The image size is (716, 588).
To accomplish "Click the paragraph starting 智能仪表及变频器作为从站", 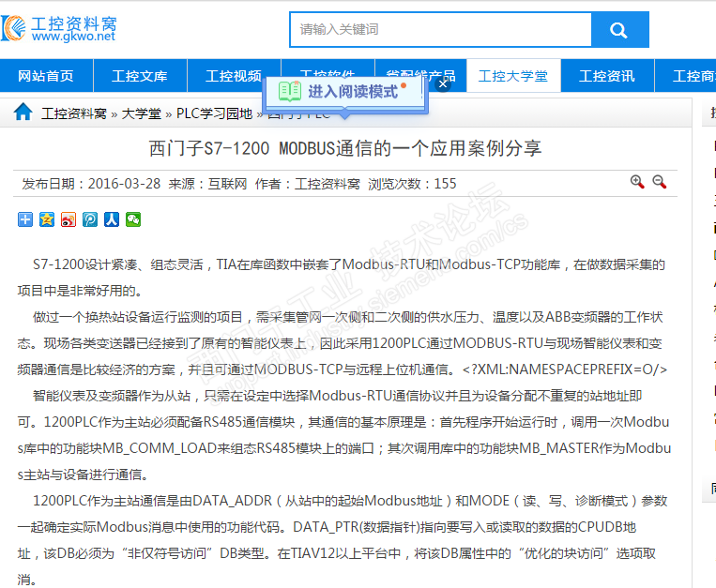I will point(344,435).
